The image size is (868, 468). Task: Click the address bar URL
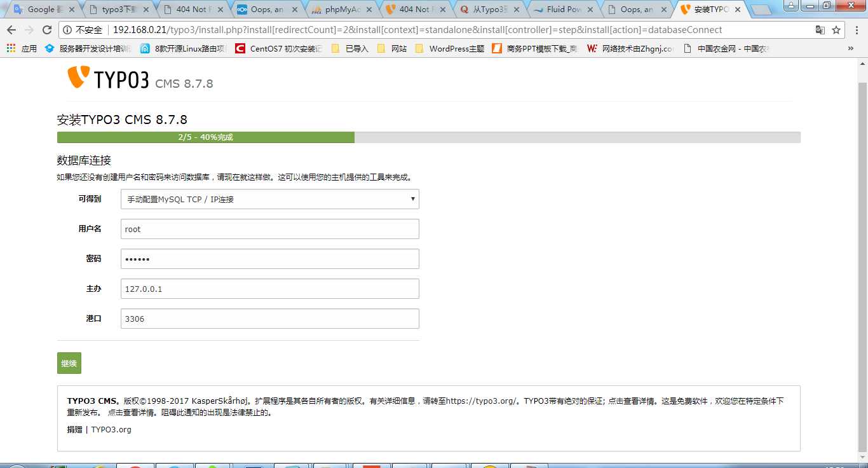pyautogui.click(x=417, y=30)
